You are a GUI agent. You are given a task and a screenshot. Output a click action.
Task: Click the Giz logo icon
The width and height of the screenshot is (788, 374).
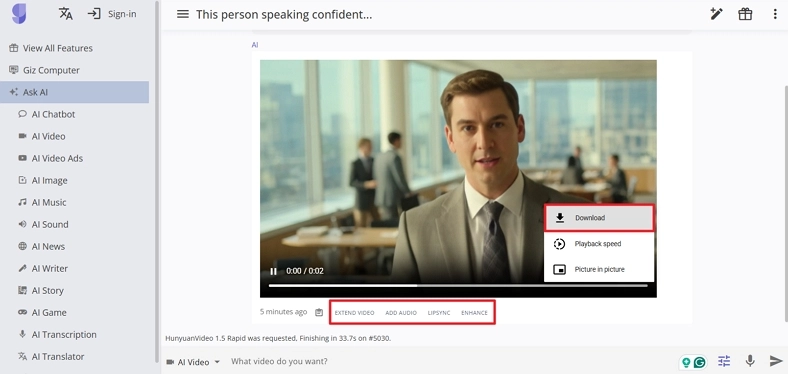click(19, 14)
